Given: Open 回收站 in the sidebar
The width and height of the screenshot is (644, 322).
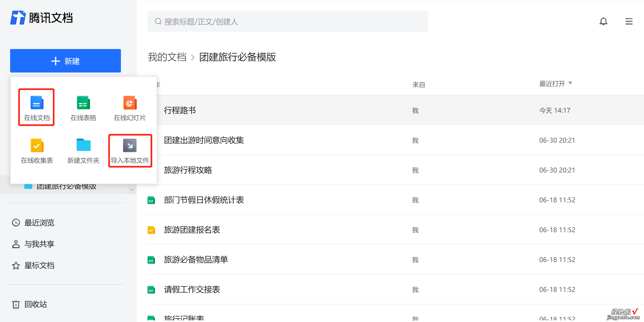Looking at the screenshot, I should point(35,304).
